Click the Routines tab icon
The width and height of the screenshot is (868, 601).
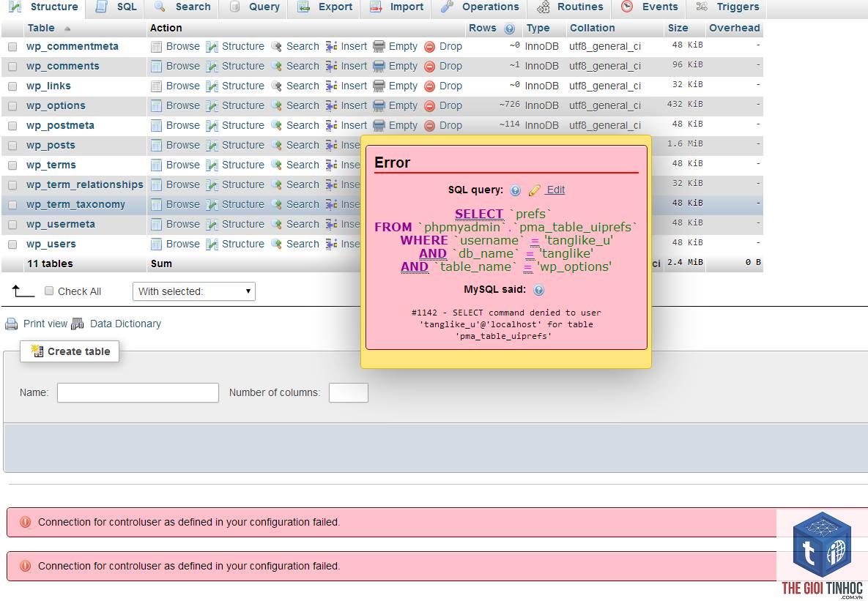544,7
